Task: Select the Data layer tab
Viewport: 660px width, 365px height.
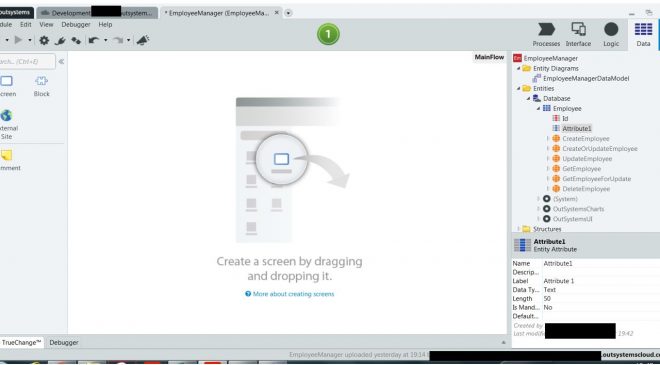Action: [643, 34]
